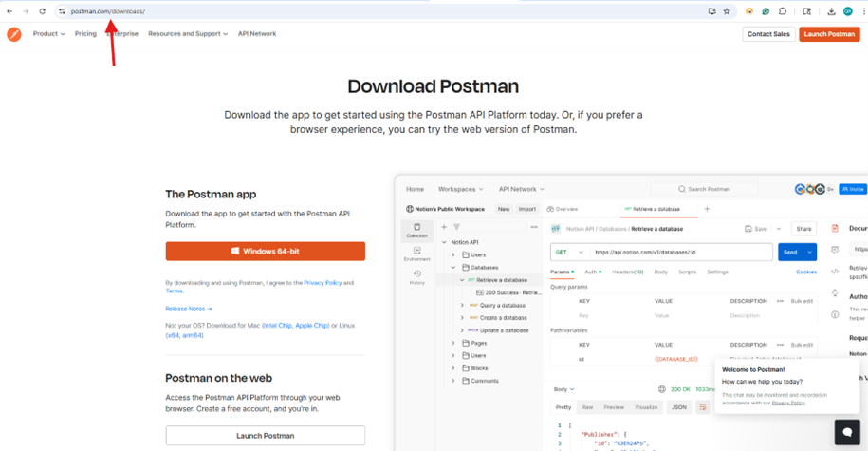This screenshot has height=451, width=868.
Task: Bookmark this page with the star icon
Action: [x=727, y=11]
